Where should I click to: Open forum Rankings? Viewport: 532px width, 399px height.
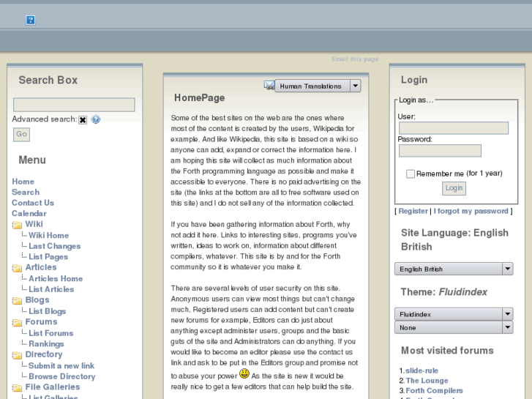[x=46, y=344]
